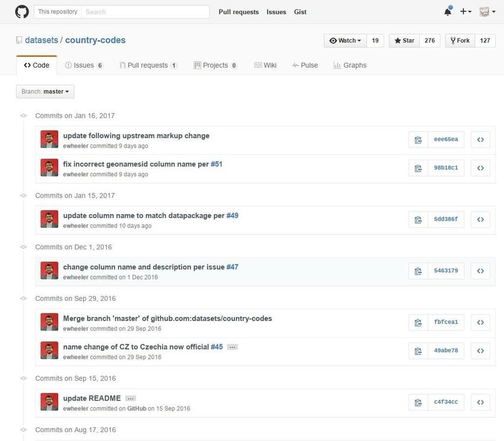Copy the full SHA for 5dd386f
Image resolution: width=504 pixels, height=441 pixels.
(x=418, y=220)
